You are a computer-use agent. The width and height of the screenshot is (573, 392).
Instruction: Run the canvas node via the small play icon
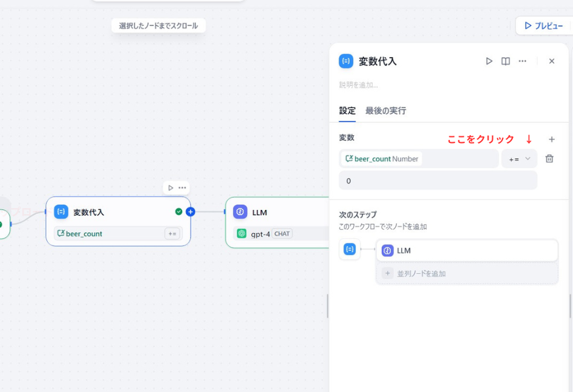(x=171, y=188)
